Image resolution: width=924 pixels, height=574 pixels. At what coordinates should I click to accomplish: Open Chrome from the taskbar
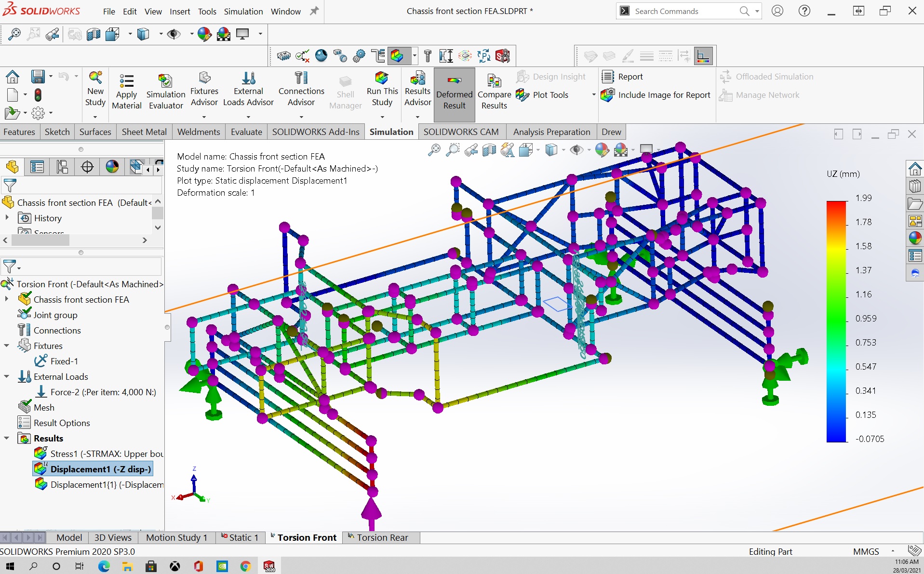245,566
